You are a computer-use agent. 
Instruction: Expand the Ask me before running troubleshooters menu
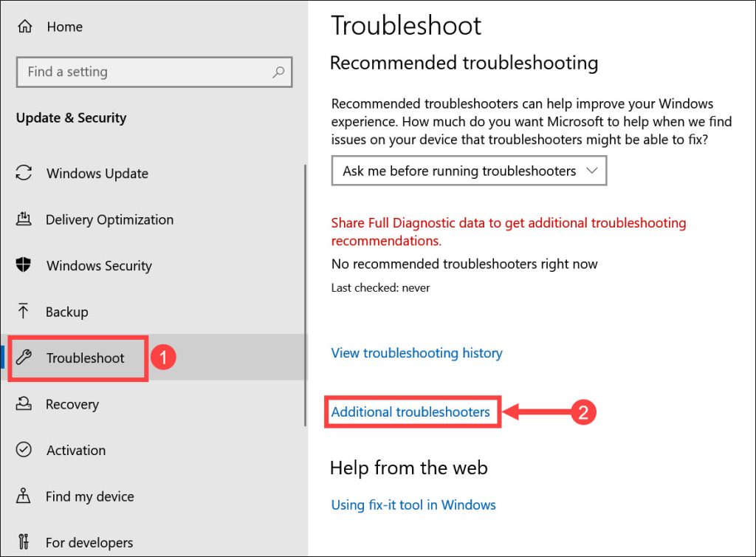[x=469, y=171]
